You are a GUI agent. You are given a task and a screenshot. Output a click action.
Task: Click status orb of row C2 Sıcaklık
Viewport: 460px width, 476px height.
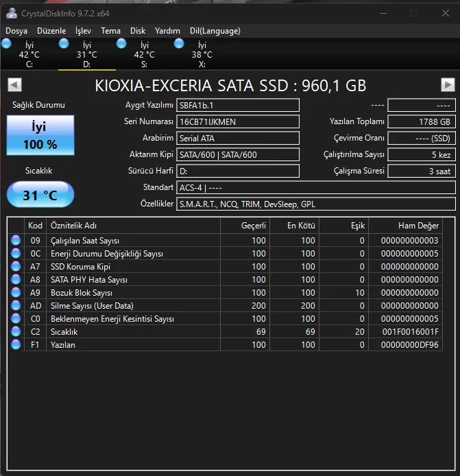click(16, 331)
